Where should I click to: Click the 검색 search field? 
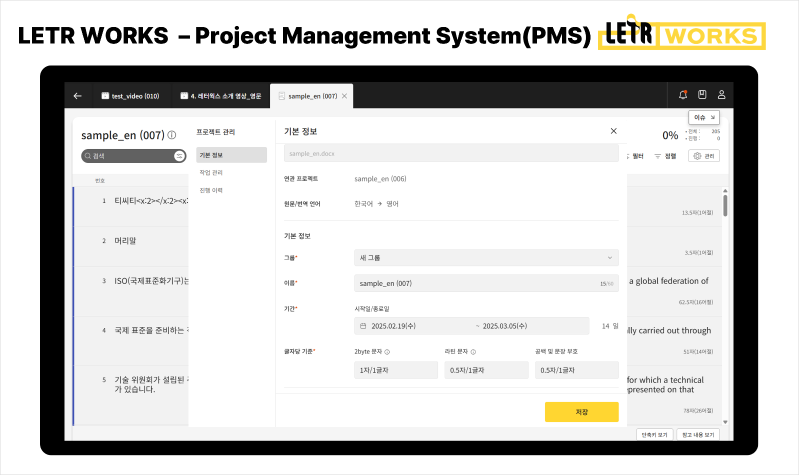click(132, 156)
